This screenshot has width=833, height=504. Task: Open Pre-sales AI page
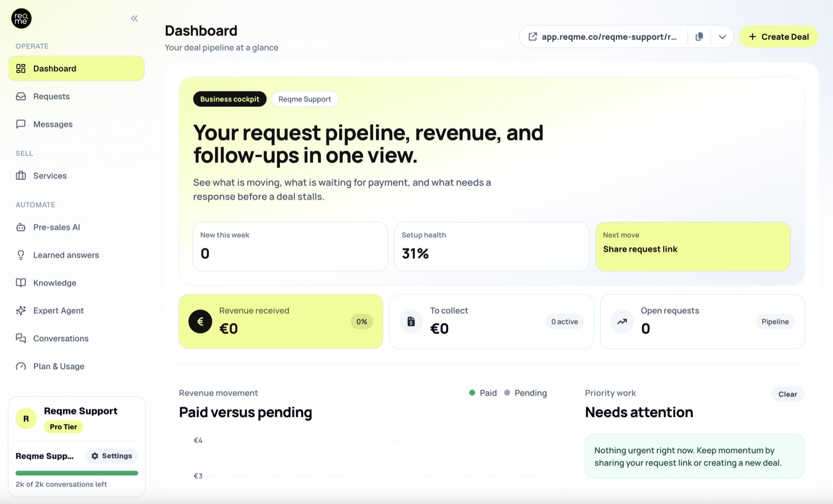[77, 227]
